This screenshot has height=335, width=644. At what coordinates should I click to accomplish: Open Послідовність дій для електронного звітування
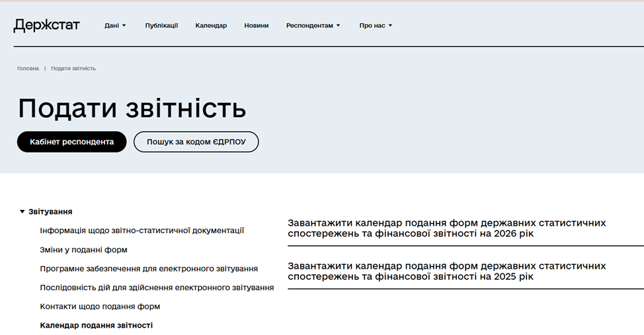point(157,287)
